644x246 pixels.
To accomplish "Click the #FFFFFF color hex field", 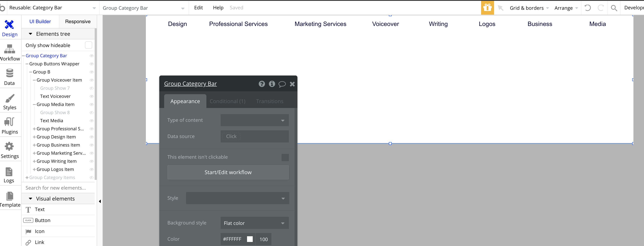I will (x=232, y=239).
